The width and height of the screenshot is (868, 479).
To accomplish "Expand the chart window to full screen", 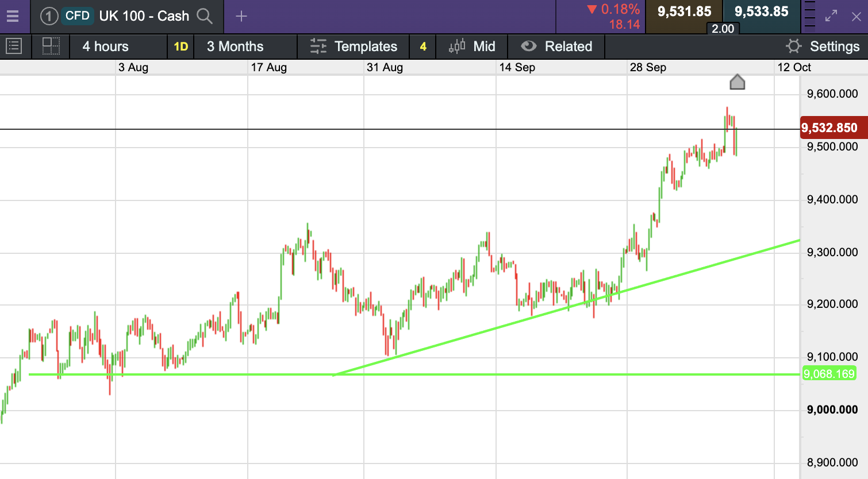I will tap(831, 16).
